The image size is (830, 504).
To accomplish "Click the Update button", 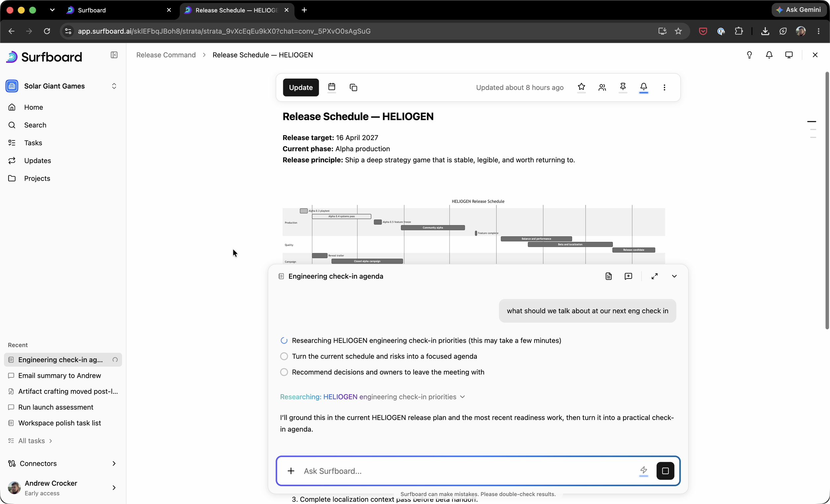I will pyautogui.click(x=301, y=88).
